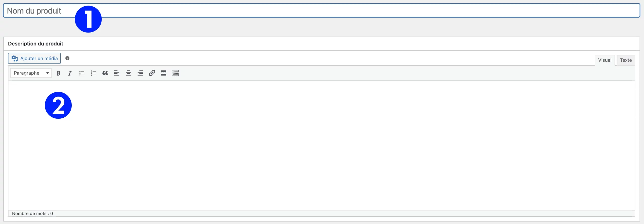This screenshot has height=224, width=644.
Task: Insert a blockquote
Action: click(105, 73)
